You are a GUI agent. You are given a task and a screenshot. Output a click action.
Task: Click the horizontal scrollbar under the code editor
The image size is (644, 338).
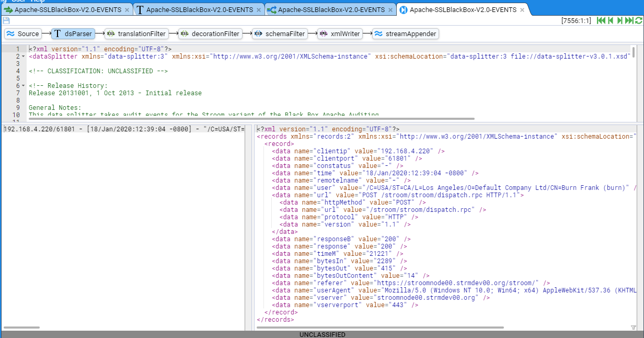(x=251, y=119)
